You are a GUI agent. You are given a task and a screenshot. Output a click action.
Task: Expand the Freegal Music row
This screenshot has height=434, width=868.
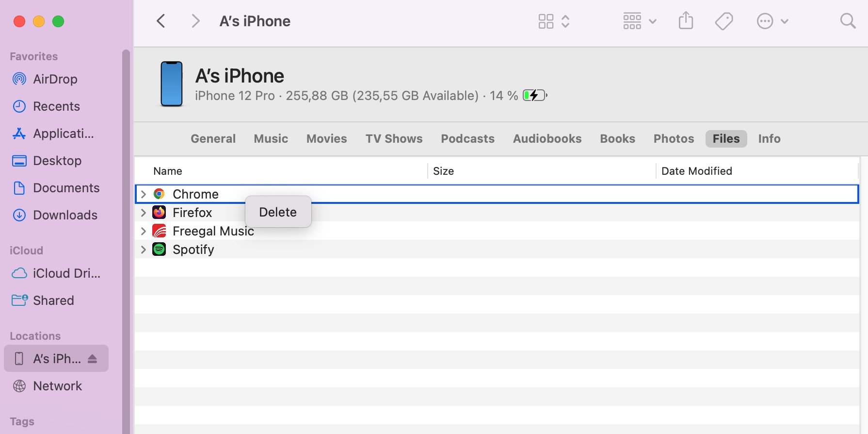tap(144, 231)
